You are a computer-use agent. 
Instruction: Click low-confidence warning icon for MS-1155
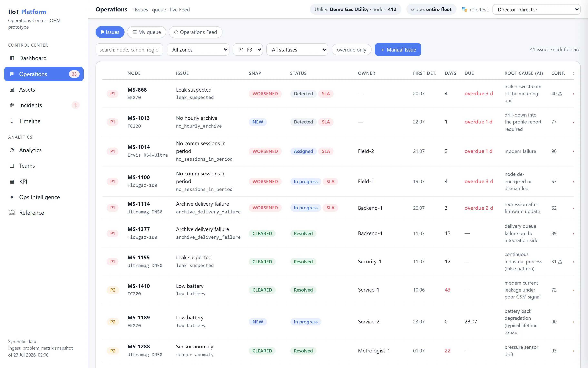click(x=560, y=262)
